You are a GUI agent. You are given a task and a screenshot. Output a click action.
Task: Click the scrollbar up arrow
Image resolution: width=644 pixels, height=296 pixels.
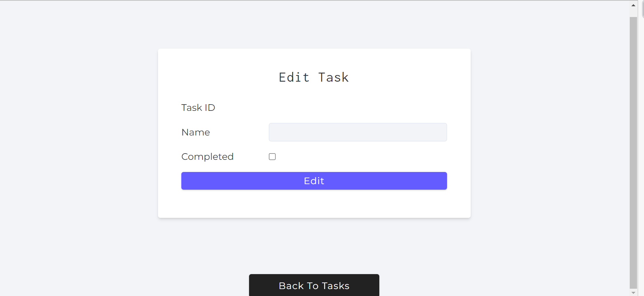click(x=633, y=5)
